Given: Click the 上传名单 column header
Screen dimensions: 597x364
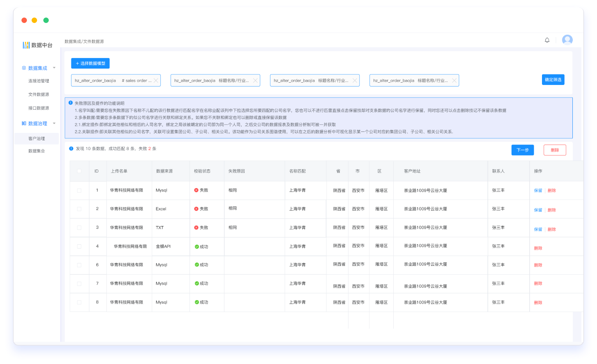Looking at the screenshot, I should [x=119, y=171].
